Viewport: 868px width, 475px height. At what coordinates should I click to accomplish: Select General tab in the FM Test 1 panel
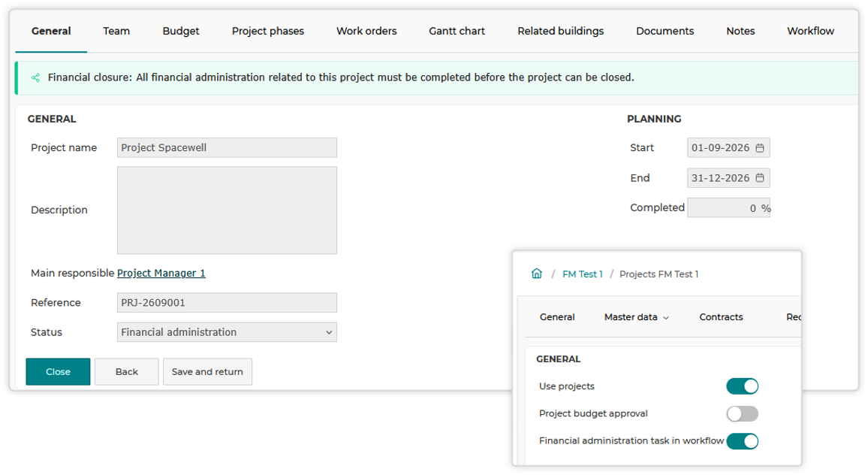pos(557,317)
